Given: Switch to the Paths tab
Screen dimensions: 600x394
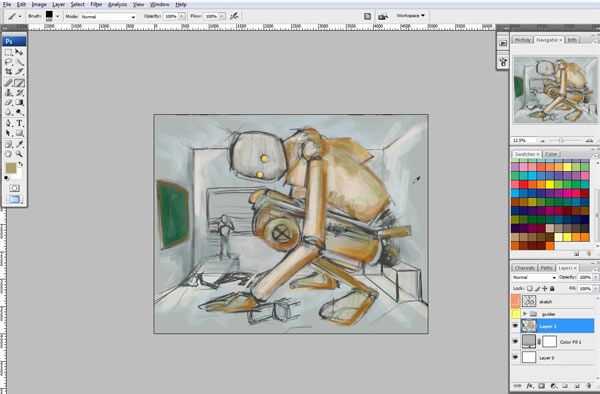Looking at the screenshot, I should coord(546,268).
